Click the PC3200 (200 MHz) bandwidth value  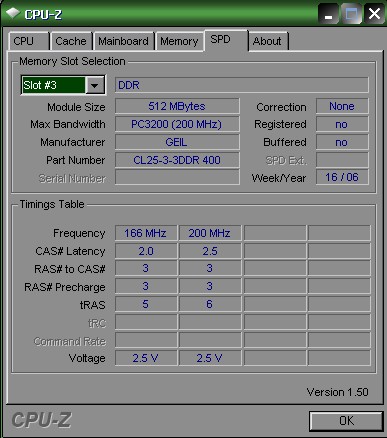[177, 124]
